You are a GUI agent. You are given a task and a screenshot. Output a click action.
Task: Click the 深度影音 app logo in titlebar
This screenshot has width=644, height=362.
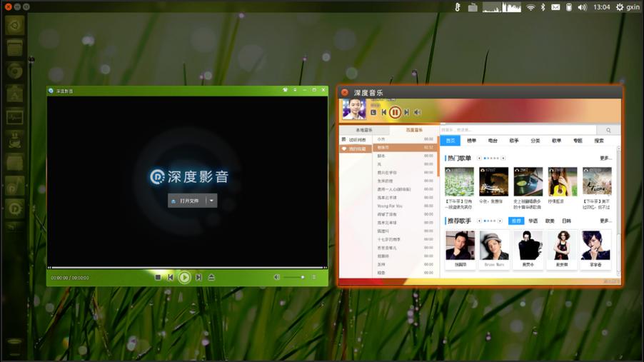pos(51,91)
